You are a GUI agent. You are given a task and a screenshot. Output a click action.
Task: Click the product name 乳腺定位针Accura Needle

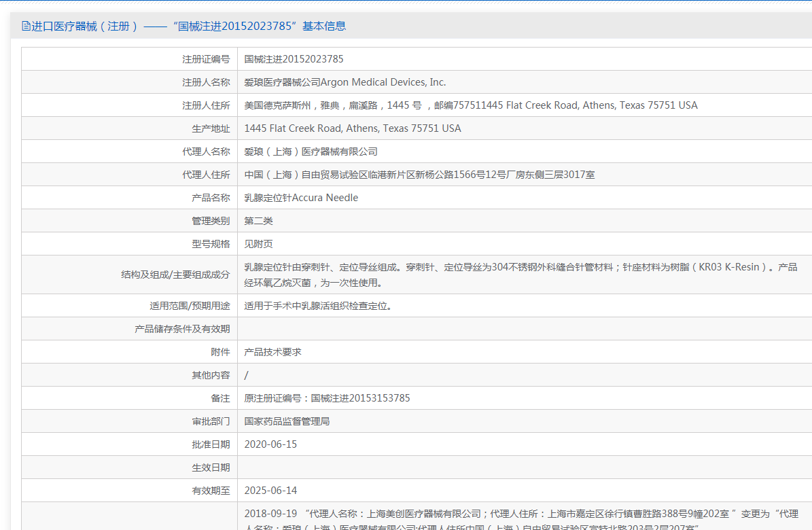point(301,198)
